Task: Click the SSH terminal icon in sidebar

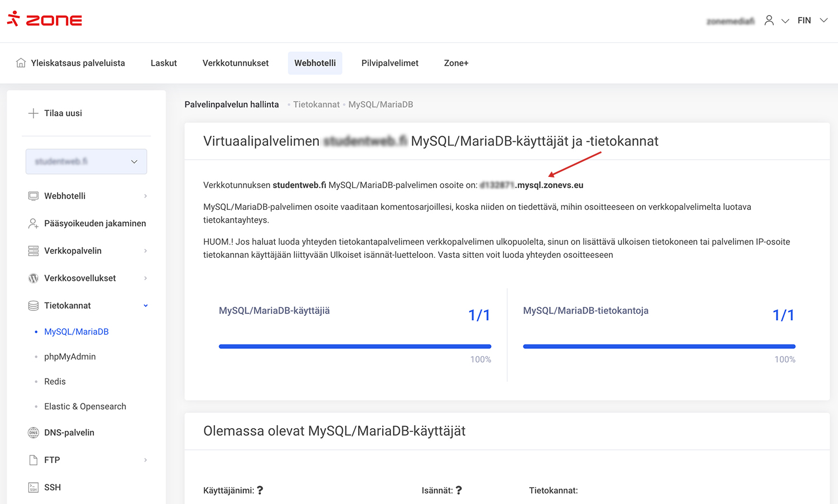Action: (34, 487)
